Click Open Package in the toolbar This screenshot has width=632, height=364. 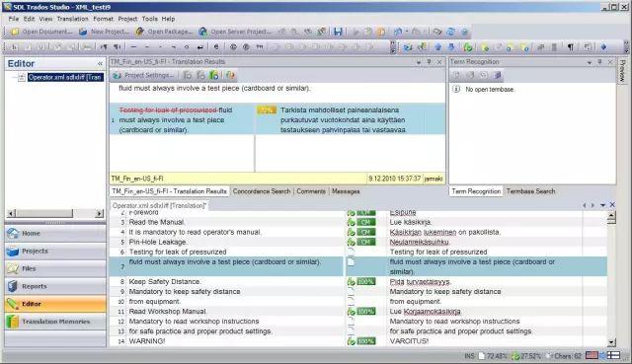click(164, 32)
